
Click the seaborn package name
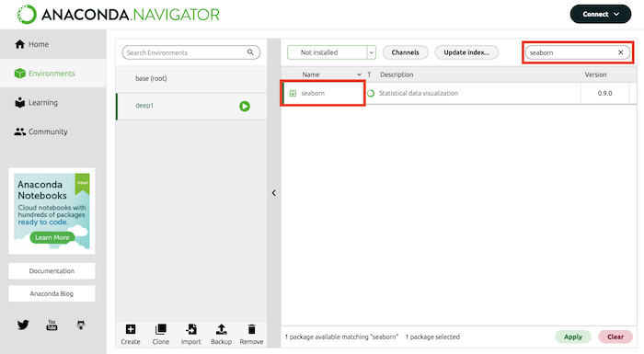point(313,93)
